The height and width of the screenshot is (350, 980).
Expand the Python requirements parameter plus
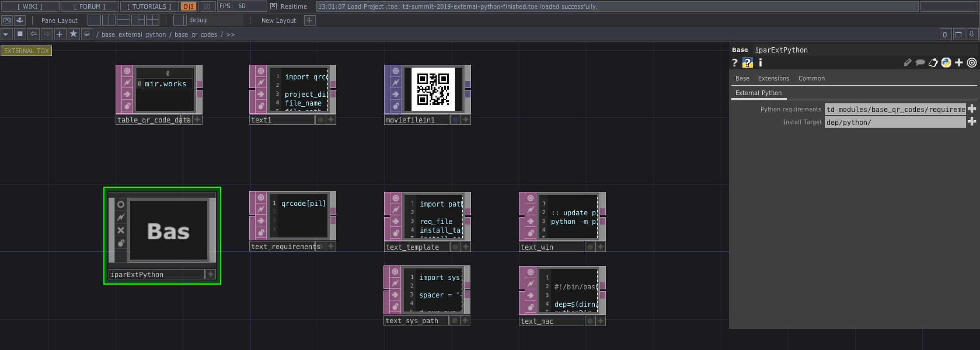point(971,109)
